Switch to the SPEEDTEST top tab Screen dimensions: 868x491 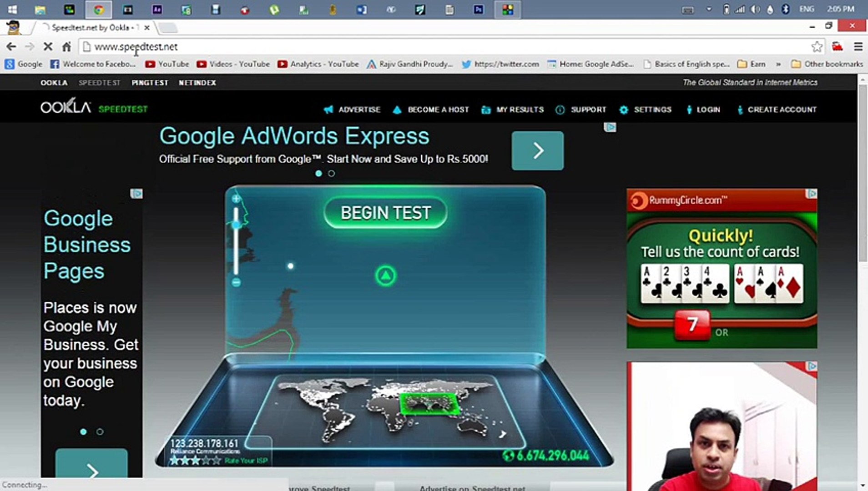pos(100,83)
